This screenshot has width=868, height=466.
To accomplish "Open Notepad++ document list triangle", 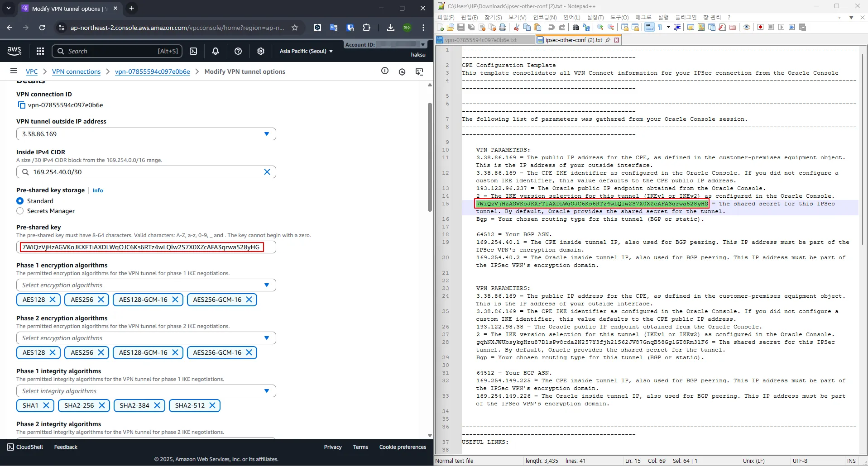I will point(851,17).
